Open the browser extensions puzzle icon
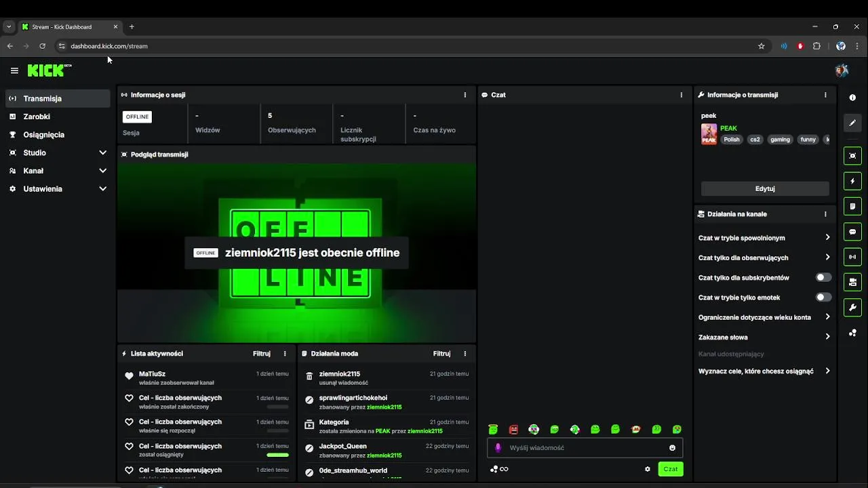 pyautogui.click(x=816, y=46)
